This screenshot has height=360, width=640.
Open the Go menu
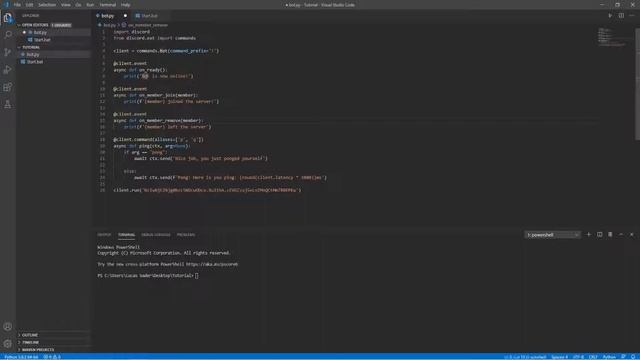78,5
